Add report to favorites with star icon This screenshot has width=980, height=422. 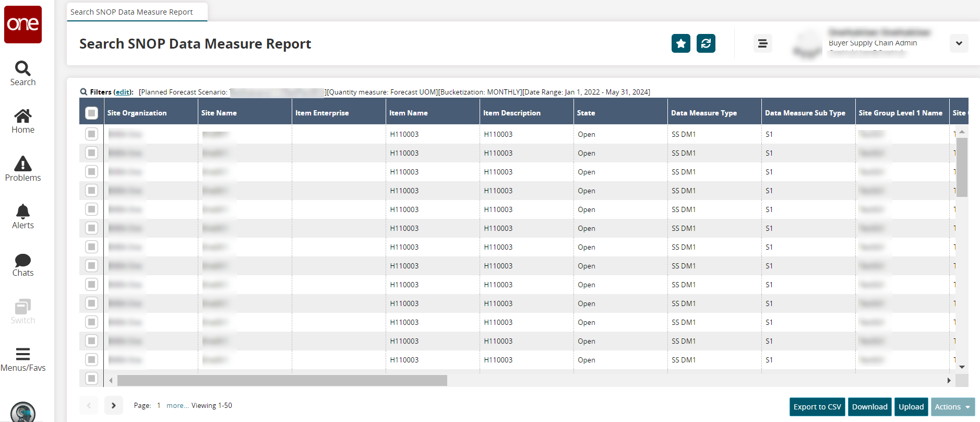tap(680, 43)
